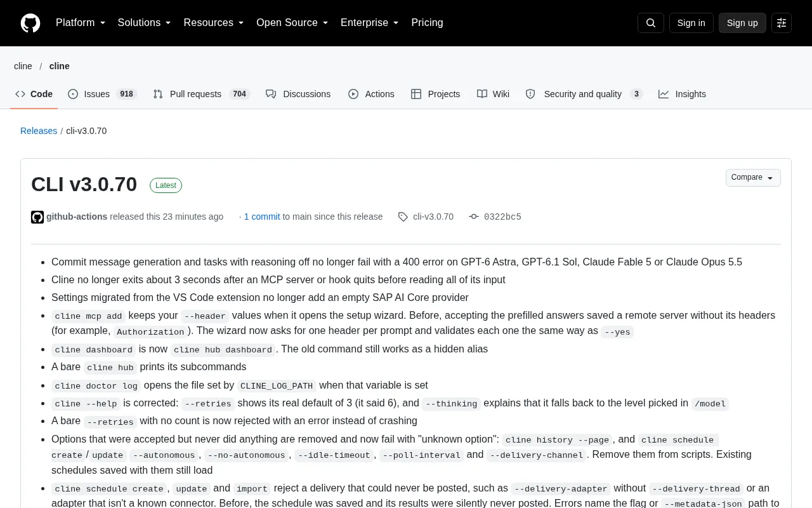The width and height of the screenshot is (812, 508).
Task: Switch to the Issues tab
Action: tap(102, 94)
